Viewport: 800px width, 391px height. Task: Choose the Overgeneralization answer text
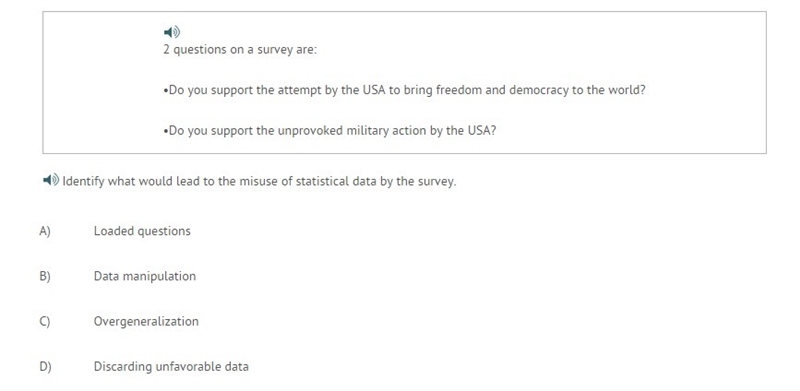[x=146, y=322]
